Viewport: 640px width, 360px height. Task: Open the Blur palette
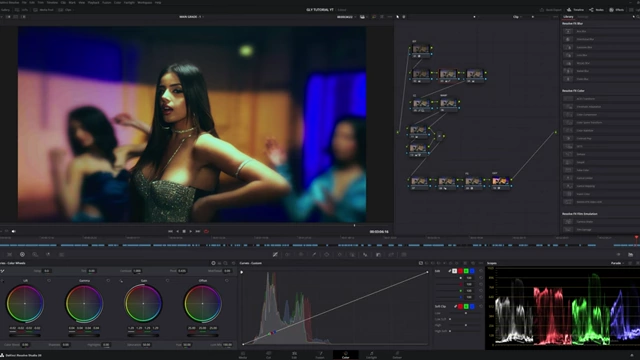pos(365,254)
